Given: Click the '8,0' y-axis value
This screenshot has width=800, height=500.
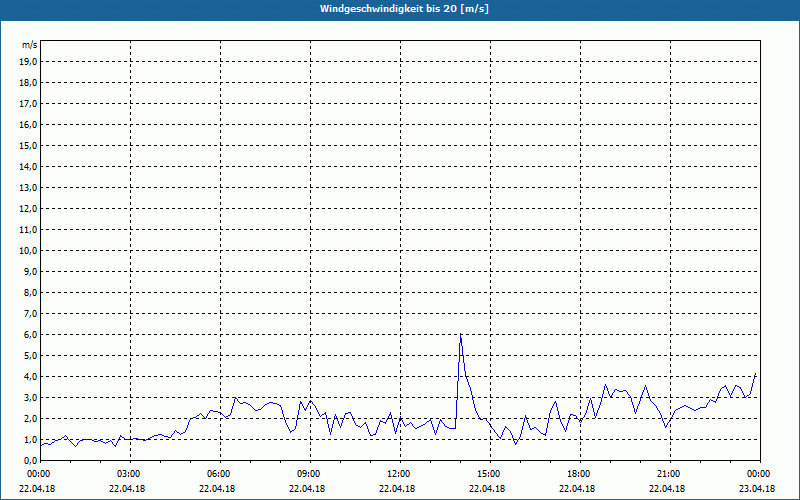Looking at the screenshot, I should tap(30, 292).
